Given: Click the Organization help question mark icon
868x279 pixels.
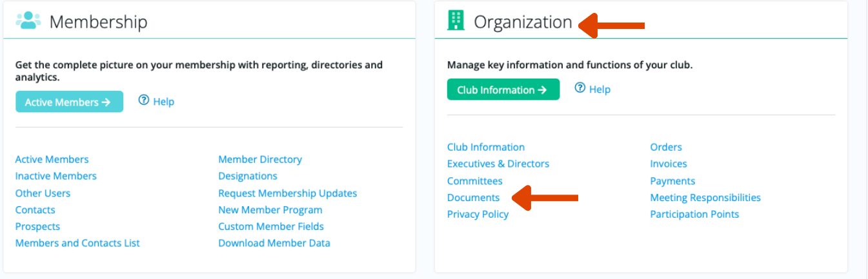Looking at the screenshot, I should pyautogui.click(x=580, y=88).
